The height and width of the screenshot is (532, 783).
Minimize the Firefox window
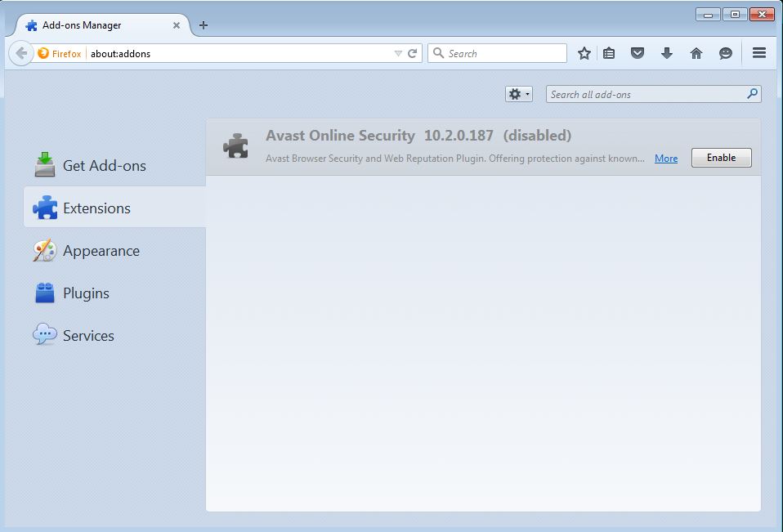click(x=708, y=15)
